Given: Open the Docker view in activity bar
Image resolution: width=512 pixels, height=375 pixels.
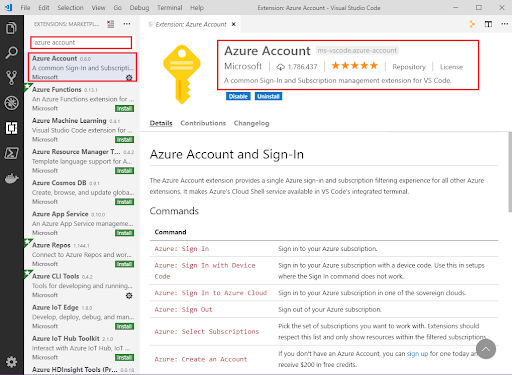Looking at the screenshot, I should pos(11,179).
